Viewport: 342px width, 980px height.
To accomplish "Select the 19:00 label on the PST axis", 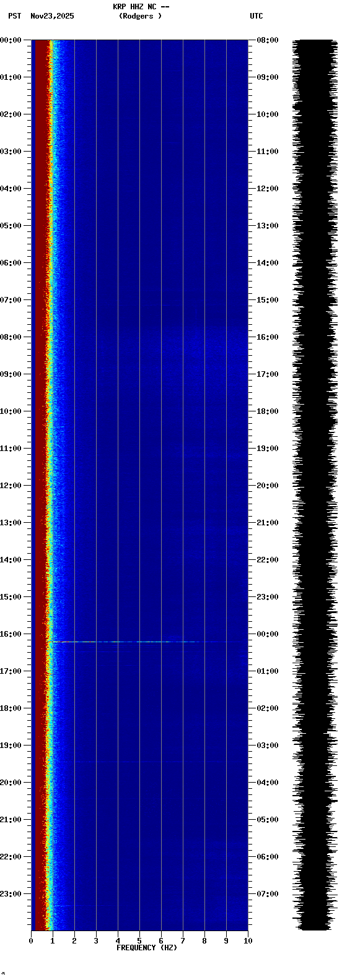I will point(11,746).
